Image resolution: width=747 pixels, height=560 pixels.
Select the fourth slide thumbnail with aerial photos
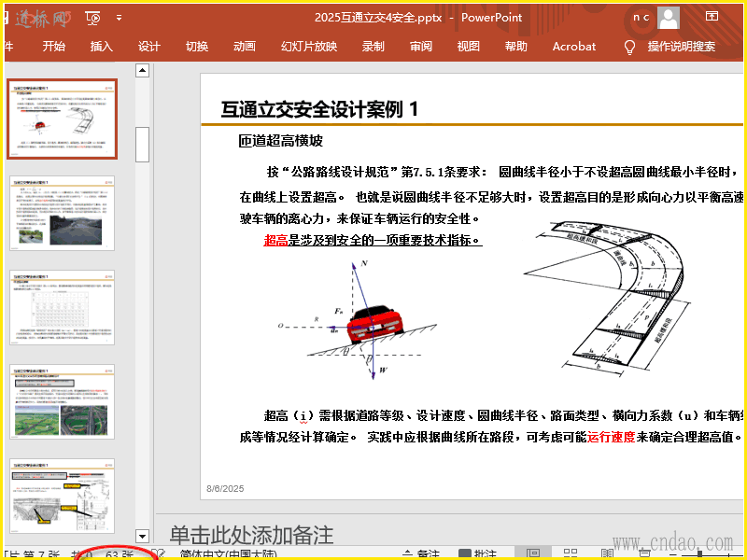pos(63,401)
